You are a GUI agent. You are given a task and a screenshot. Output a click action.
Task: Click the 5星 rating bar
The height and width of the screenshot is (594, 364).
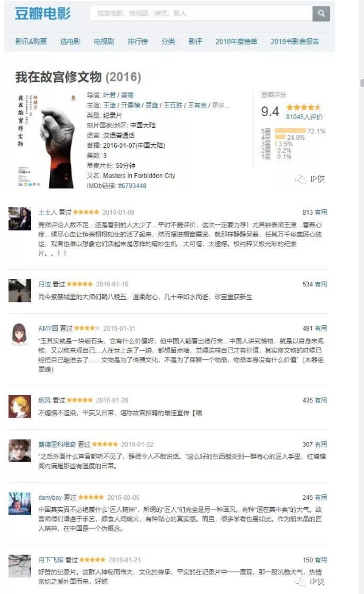(x=290, y=131)
